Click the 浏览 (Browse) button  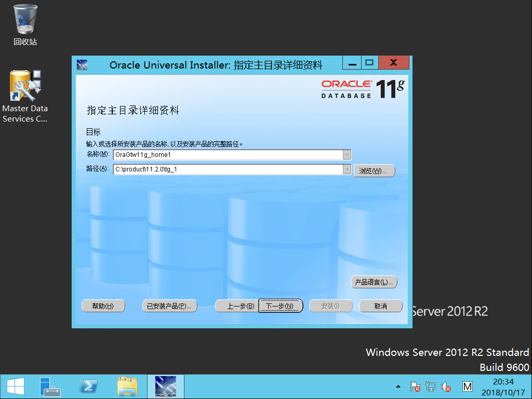coord(375,170)
